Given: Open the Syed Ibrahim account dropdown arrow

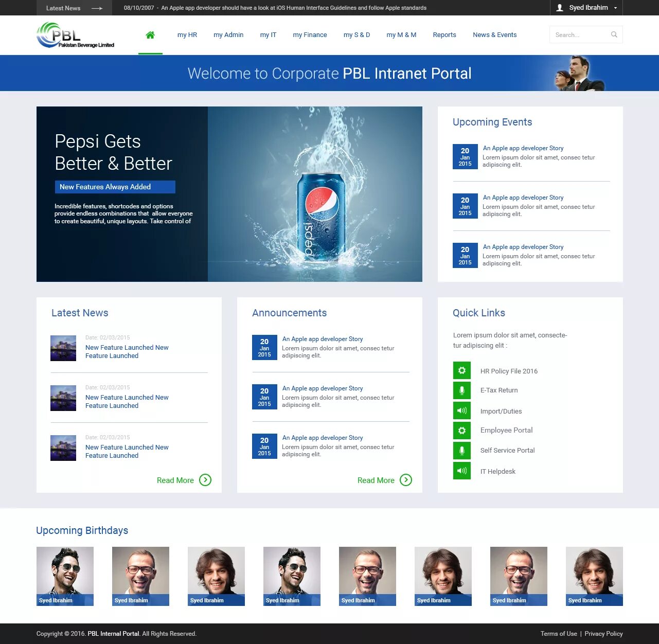Looking at the screenshot, I should 615,8.
